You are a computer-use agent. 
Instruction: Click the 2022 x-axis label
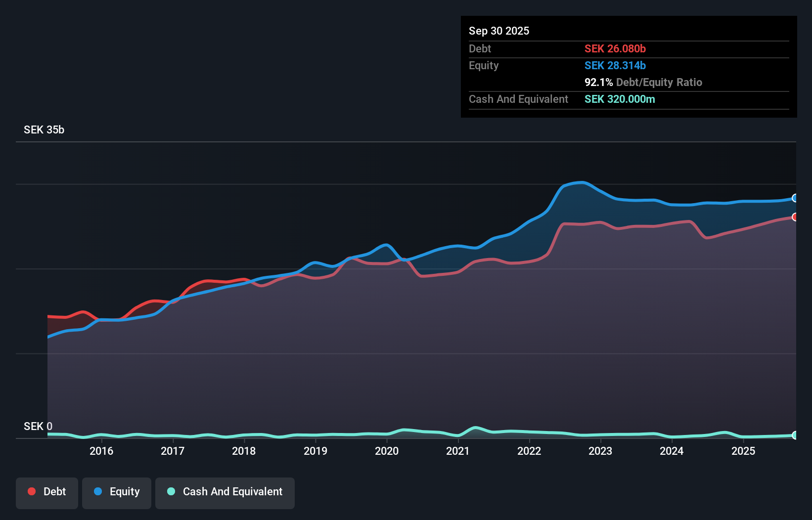click(x=529, y=451)
